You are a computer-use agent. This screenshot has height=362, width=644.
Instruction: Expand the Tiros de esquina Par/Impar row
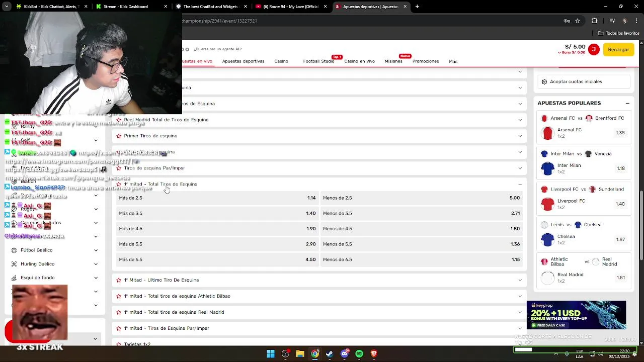click(520, 168)
